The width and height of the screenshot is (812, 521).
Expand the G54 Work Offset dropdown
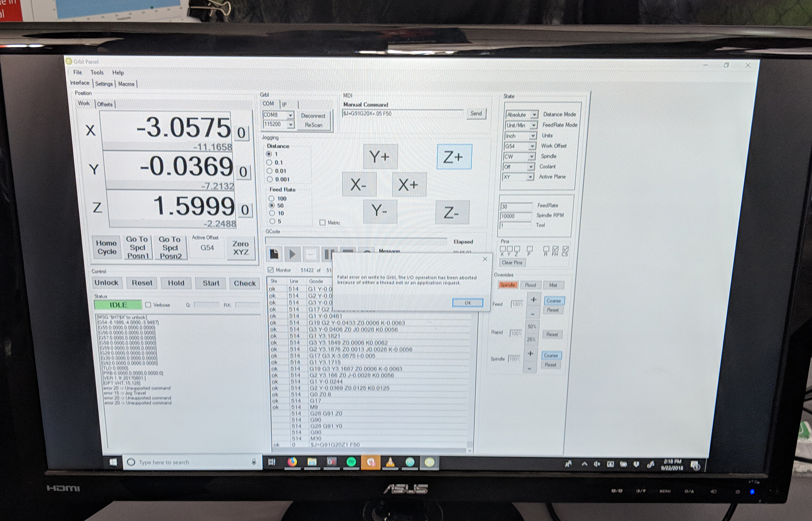pos(532,146)
